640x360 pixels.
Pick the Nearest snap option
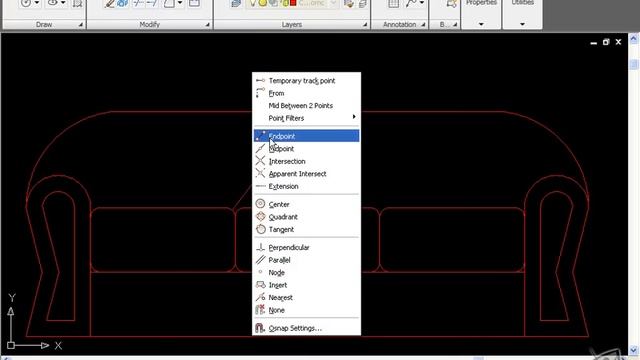pyautogui.click(x=306, y=298)
